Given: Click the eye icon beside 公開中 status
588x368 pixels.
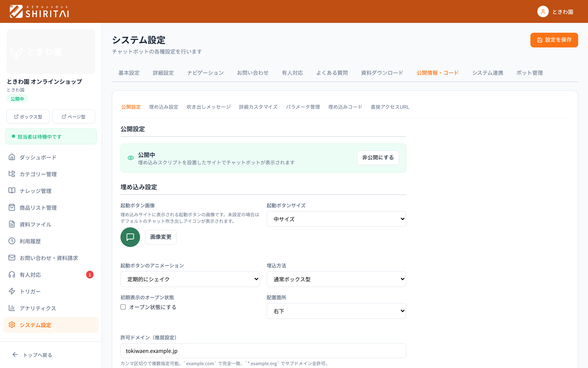Looking at the screenshot, I should point(130,158).
